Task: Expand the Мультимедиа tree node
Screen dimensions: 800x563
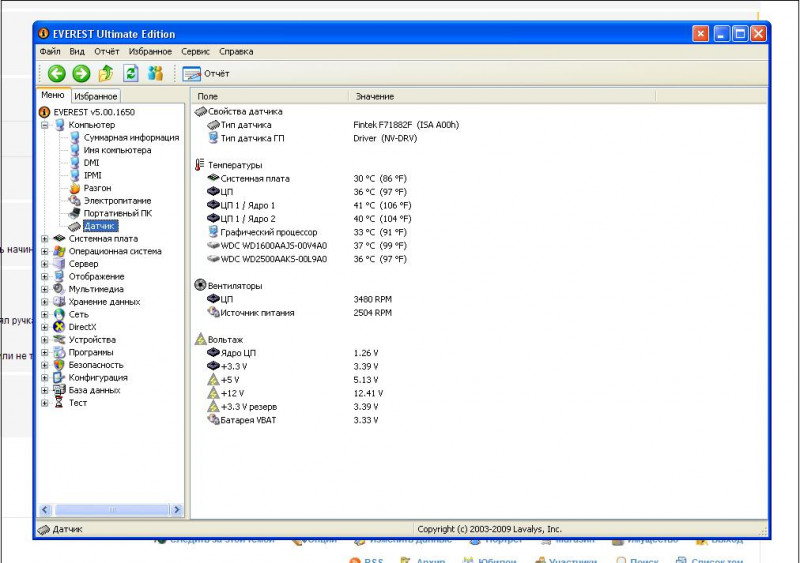Action: (x=45, y=289)
